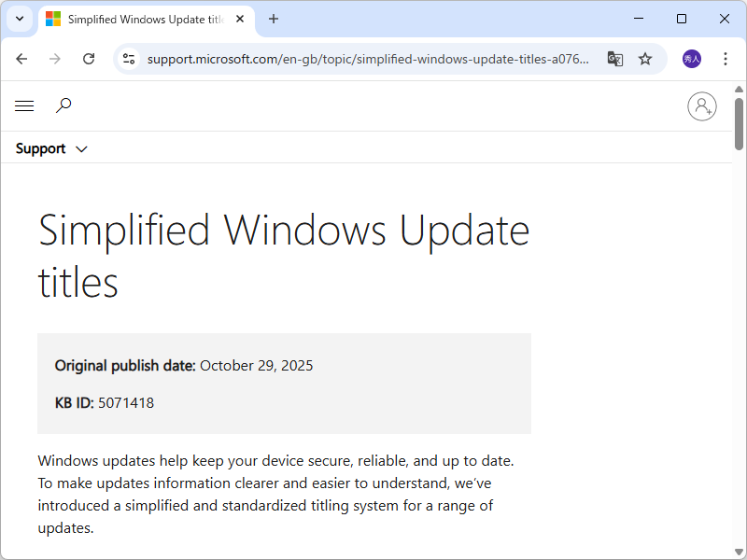Open the Google Translate page icon

615,58
